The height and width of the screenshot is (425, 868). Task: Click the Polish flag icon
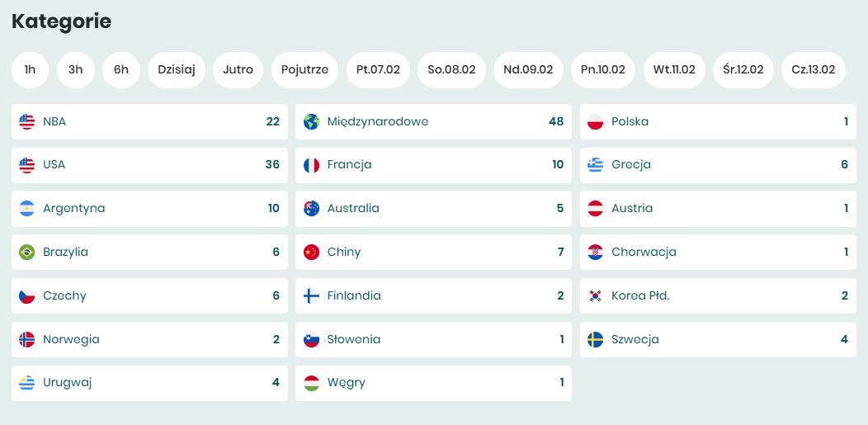tap(596, 121)
